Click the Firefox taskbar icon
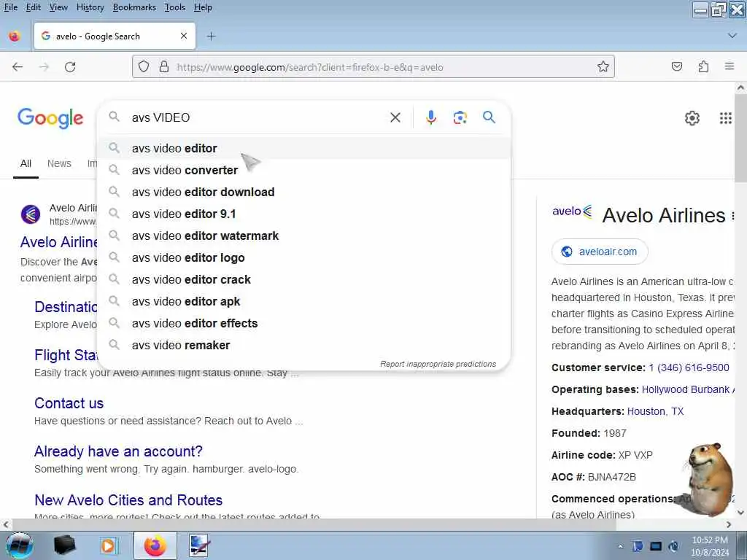The image size is (747, 560). point(155,545)
